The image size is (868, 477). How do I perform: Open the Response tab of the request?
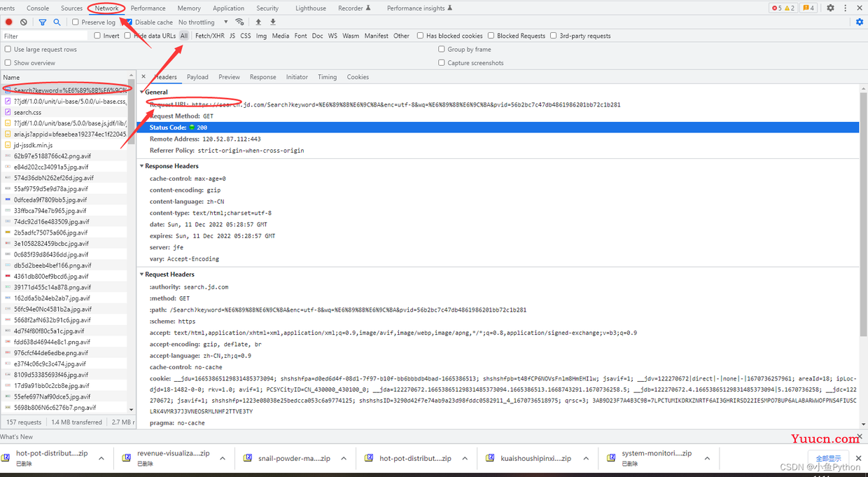coord(262,77)
